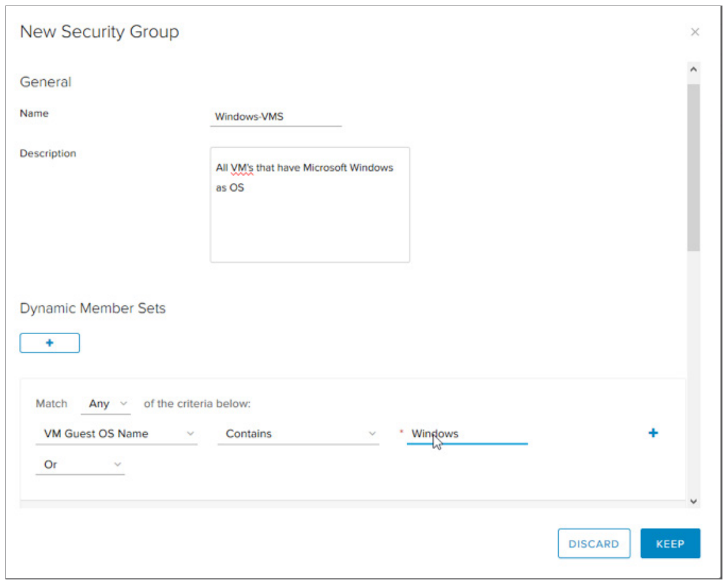
Task: Expand the Or selector chevron
Action: (x=119, y=464)
